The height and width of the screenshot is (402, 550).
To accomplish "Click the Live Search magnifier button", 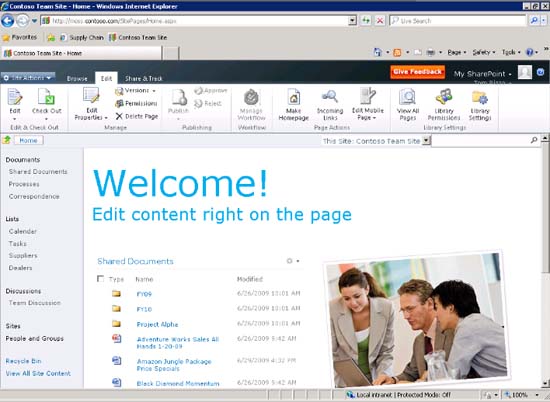I will (x=534, y=21).
